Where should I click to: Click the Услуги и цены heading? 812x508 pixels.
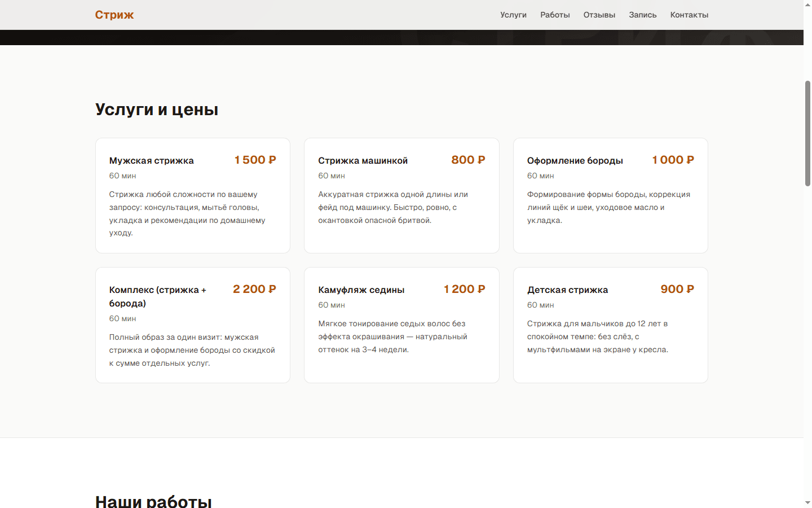point(157,109)
